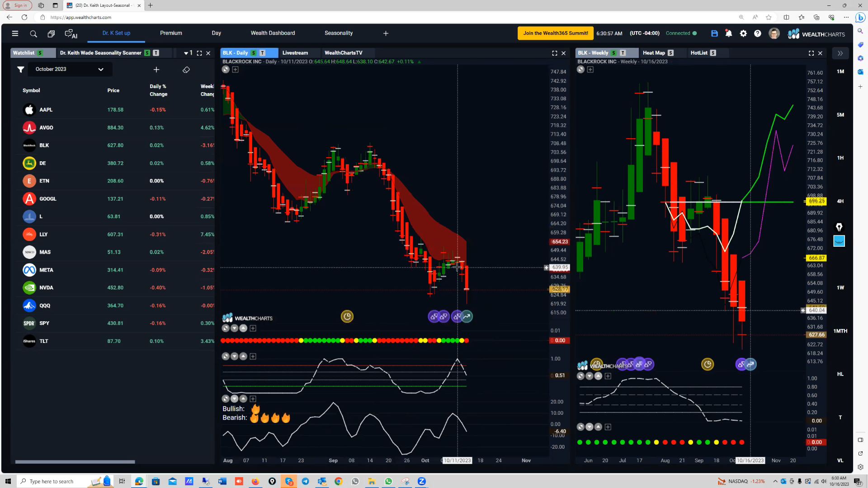Open the Seasonality tab

tap(339, 33)
